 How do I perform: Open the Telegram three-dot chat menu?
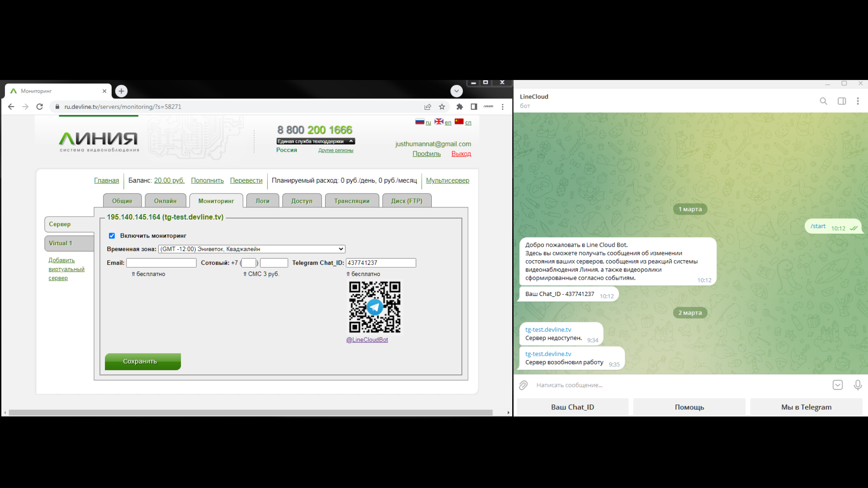(858, 101)
